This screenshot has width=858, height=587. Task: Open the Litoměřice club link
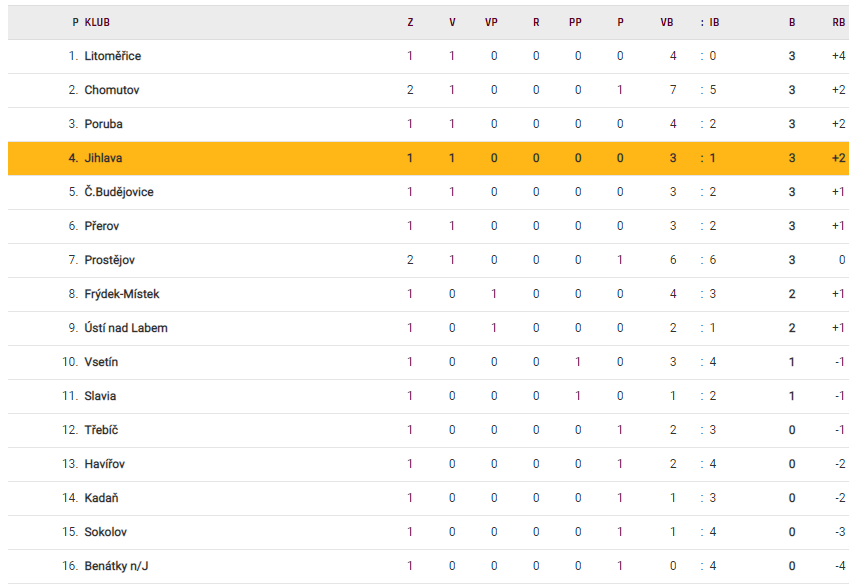click(112, 56)
